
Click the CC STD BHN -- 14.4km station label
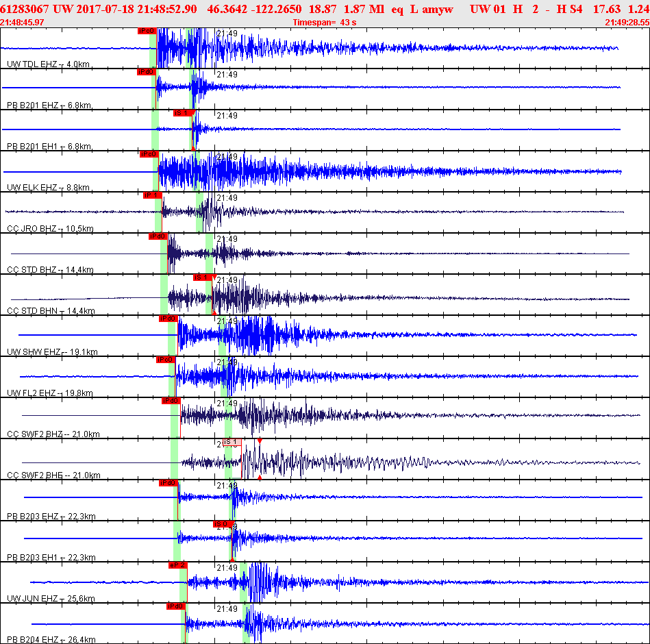51,310
